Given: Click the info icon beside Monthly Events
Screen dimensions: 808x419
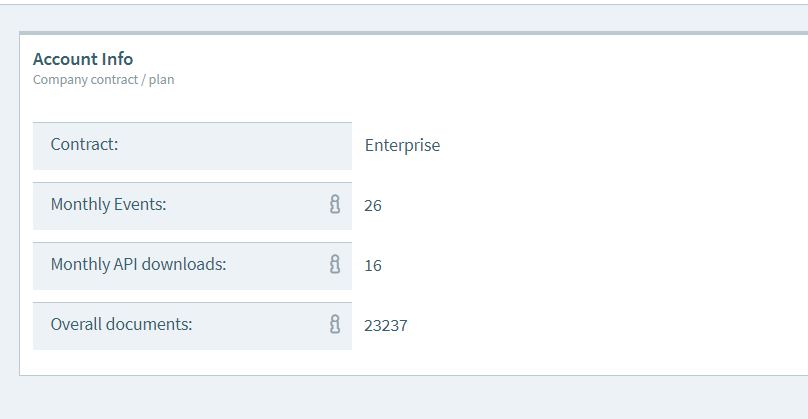Looking at the screenshot, I should pyautogui.click(x=335, y=204).
